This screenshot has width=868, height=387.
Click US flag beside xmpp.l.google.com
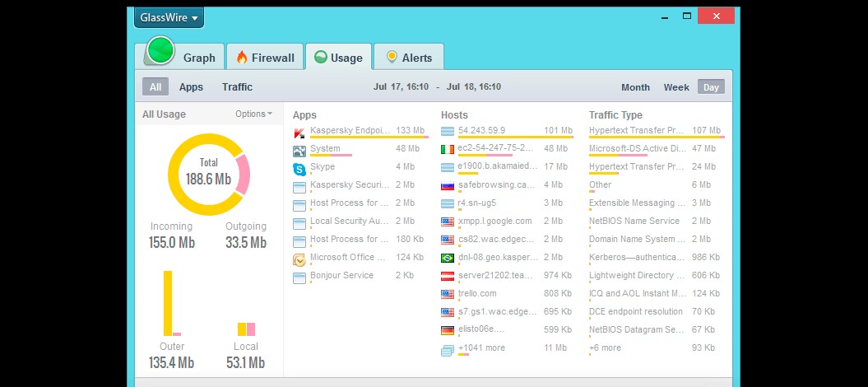(448, 222)
